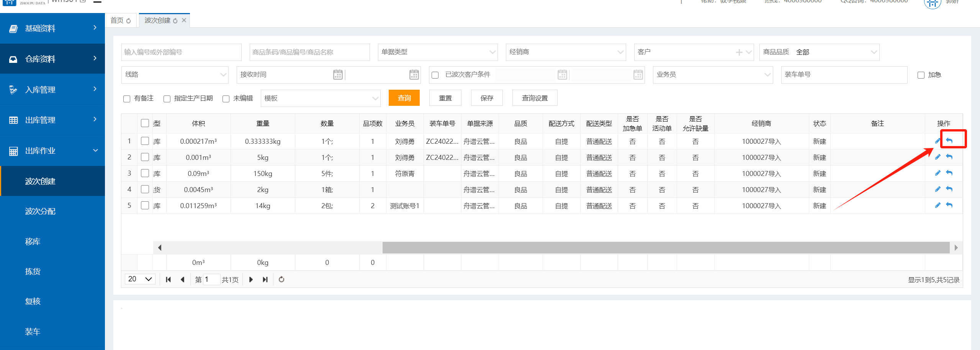This screenshot has width=980, height=350.
Task: Enable the 加急 checkbox
Action: click(x=921, y=75)
